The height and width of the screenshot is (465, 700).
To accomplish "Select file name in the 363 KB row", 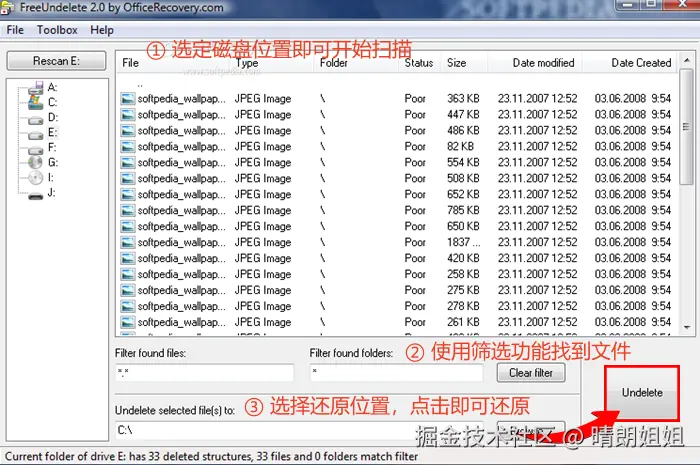I will [x=182, y=99].
